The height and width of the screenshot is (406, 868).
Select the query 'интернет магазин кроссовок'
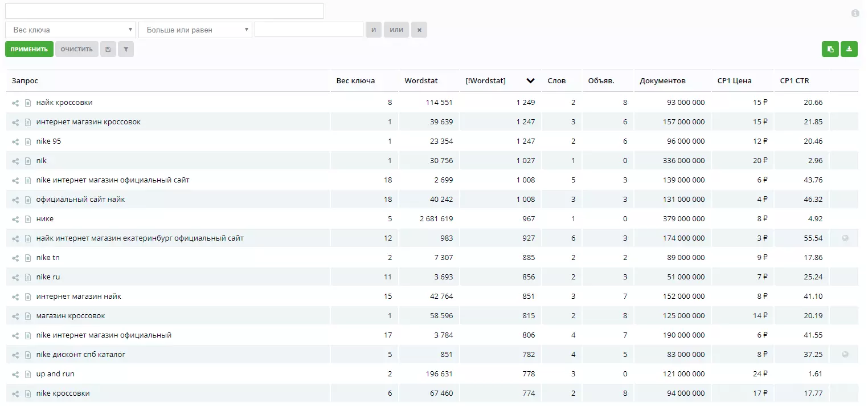coord(88,122)
